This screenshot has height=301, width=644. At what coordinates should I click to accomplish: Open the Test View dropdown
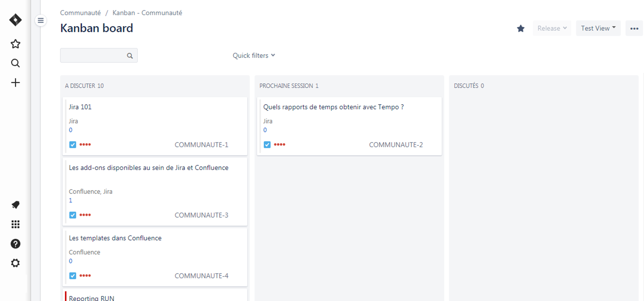pos(598,28)
